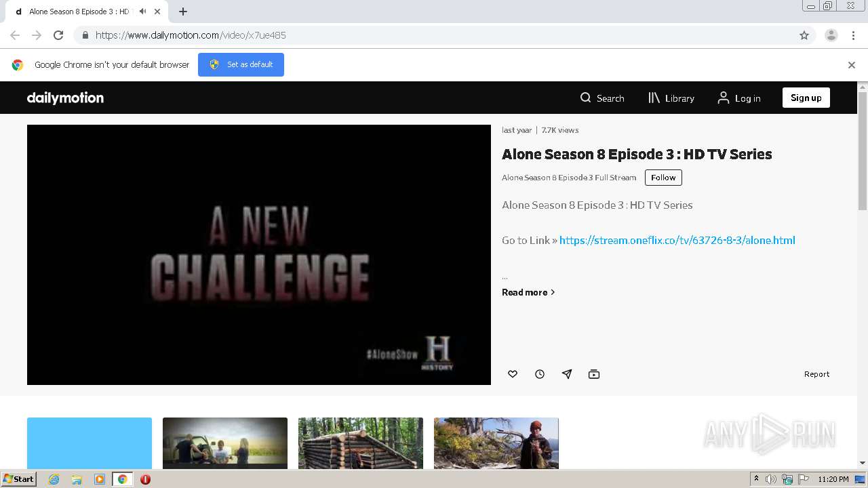Viewport: 868px width, 488px height.
Task: Follow the Alone Season 8 channel
Action: 663,178
